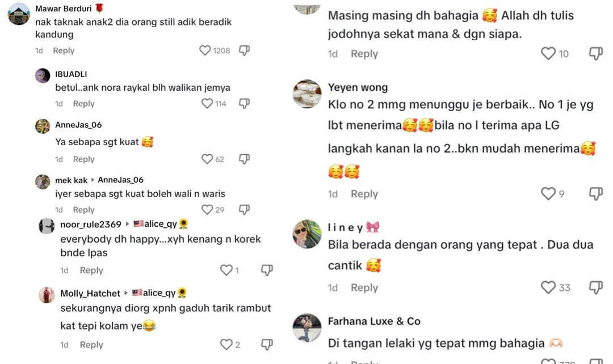Dislike mek kak's reply
Image resolution: width=613 pixels, height=364 pixels.
click(244, 210)
